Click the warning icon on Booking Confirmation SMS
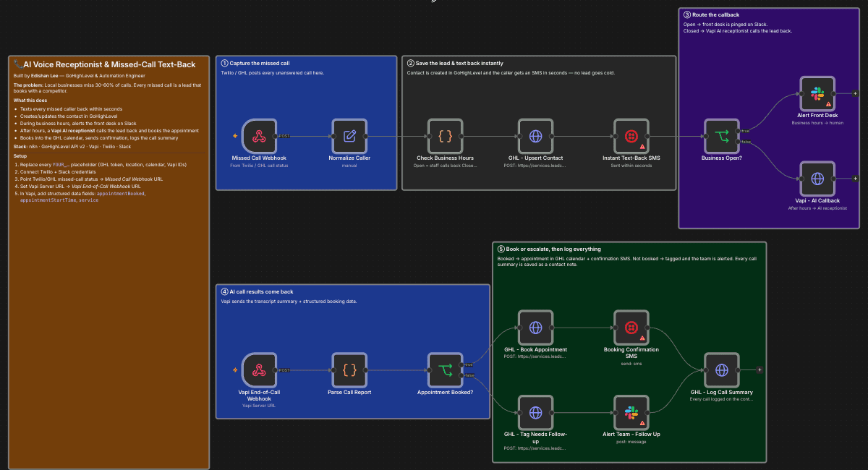 (x=642, y=338)
